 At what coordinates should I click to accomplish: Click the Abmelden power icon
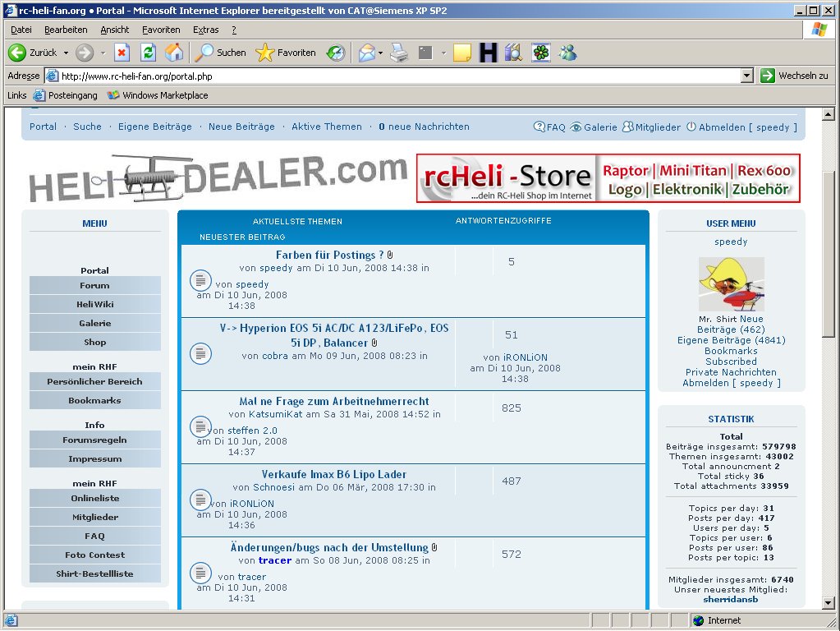[691, 127]
